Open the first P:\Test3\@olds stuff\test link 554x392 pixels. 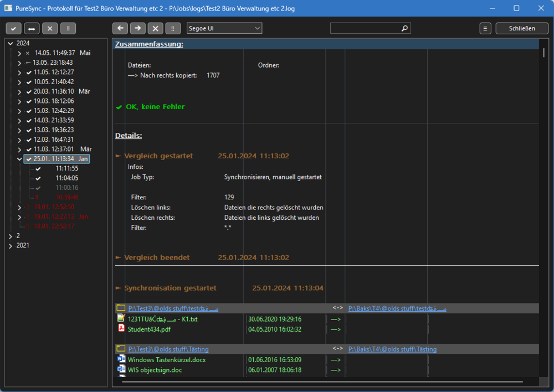tap(173, 308)
